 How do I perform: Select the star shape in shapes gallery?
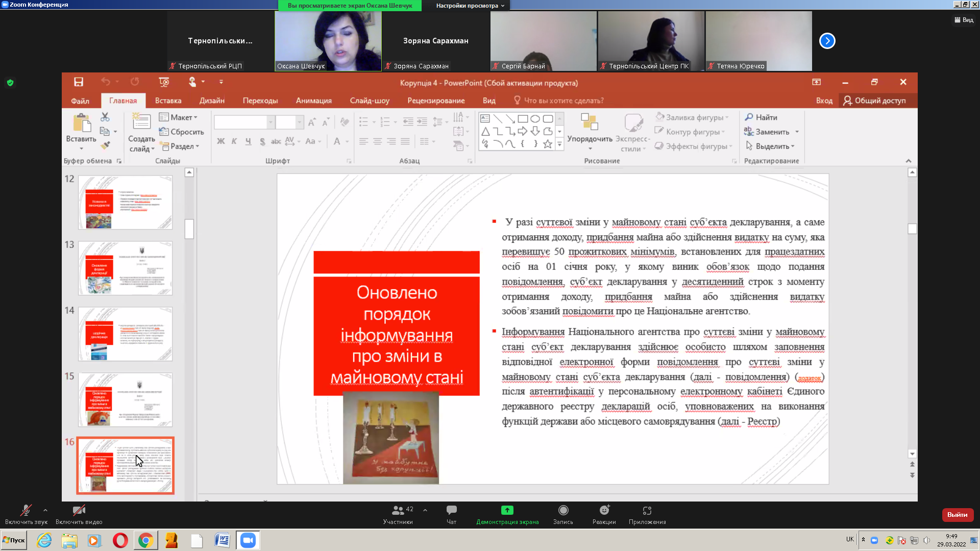(x=548, y=144)
